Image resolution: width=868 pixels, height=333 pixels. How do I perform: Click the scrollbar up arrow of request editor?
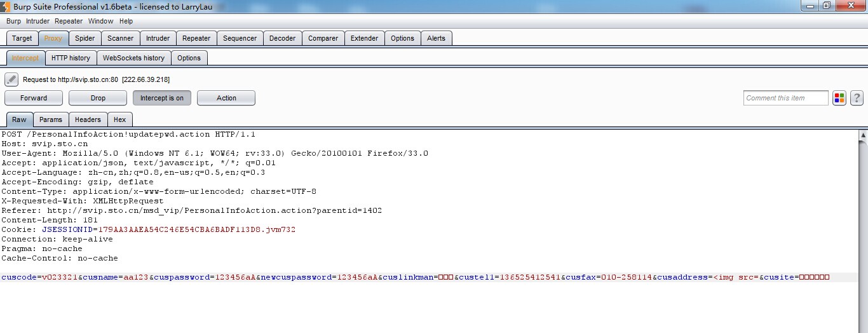pos(863,135)
